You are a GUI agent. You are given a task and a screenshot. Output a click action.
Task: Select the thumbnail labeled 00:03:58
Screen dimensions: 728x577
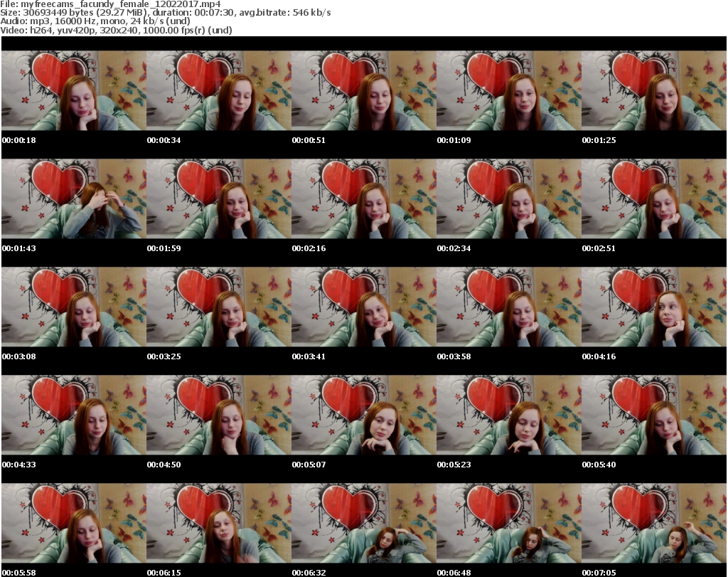pyautogui.click(x=509, y=307)
